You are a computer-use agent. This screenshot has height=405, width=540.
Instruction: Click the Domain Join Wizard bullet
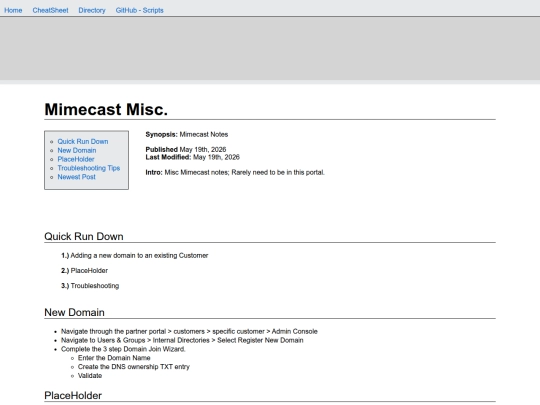123,349
